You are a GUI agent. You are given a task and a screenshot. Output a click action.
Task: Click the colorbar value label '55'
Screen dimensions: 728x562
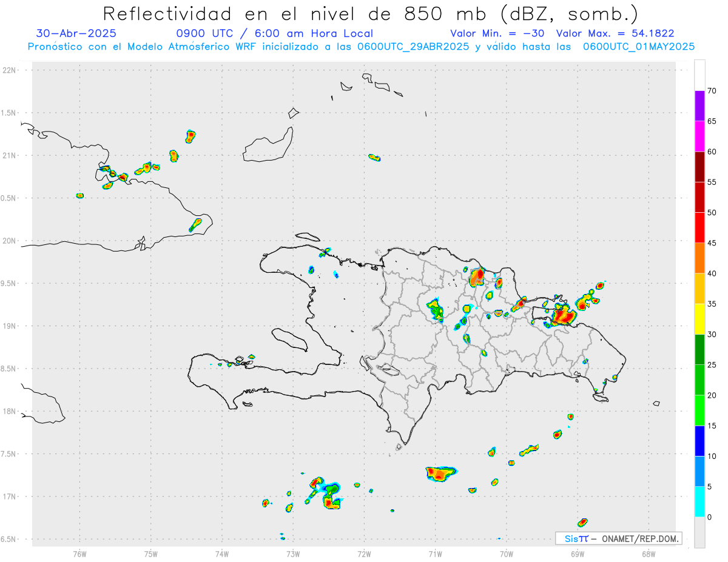712,182
